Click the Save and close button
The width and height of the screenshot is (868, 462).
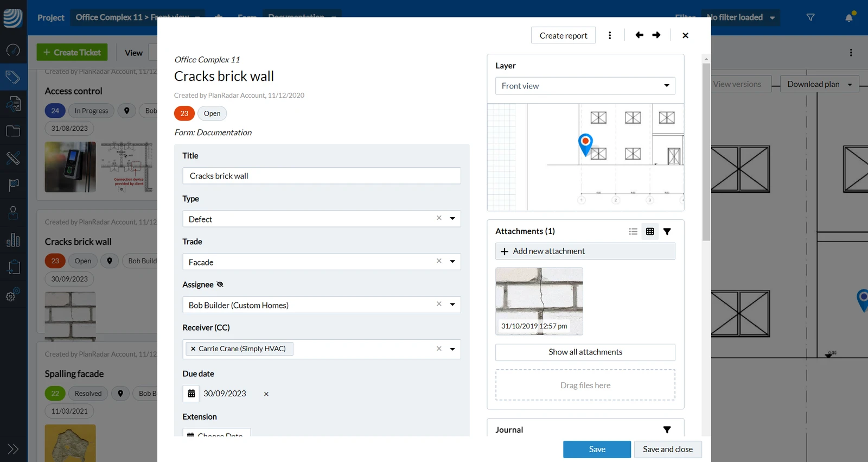point(668,450)
